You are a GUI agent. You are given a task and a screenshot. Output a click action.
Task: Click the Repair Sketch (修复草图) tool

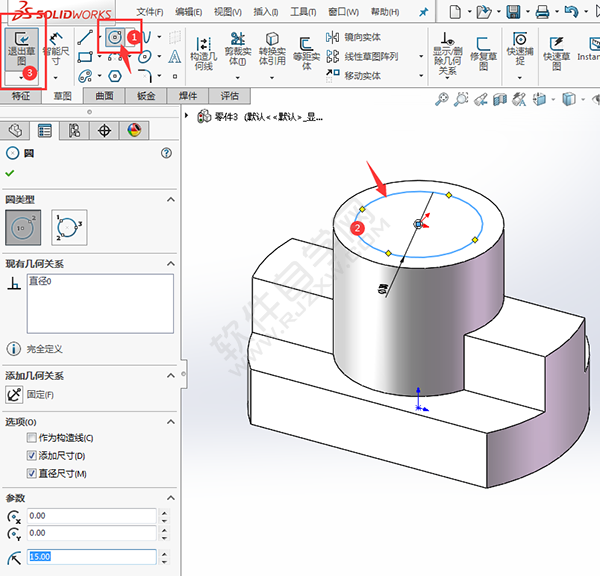point(483,54)
